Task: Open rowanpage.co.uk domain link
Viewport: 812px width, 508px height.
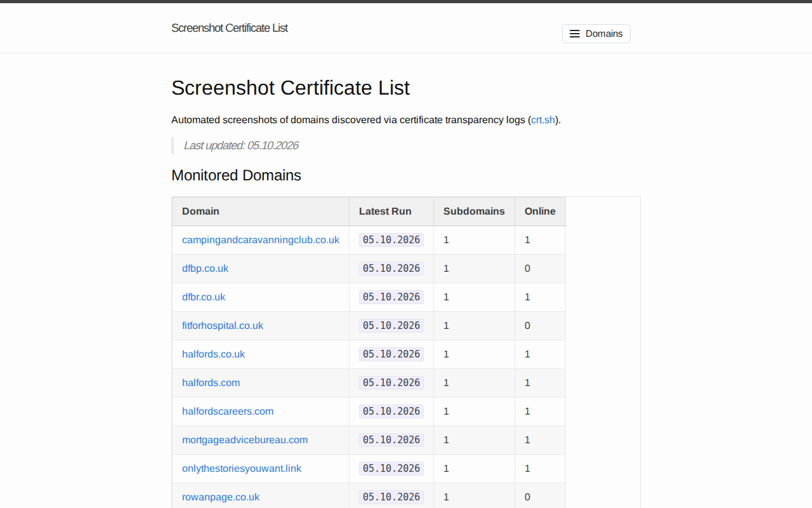Action: coord(221,497)
